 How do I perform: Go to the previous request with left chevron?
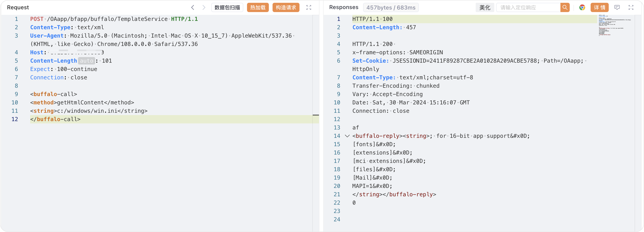192,7
